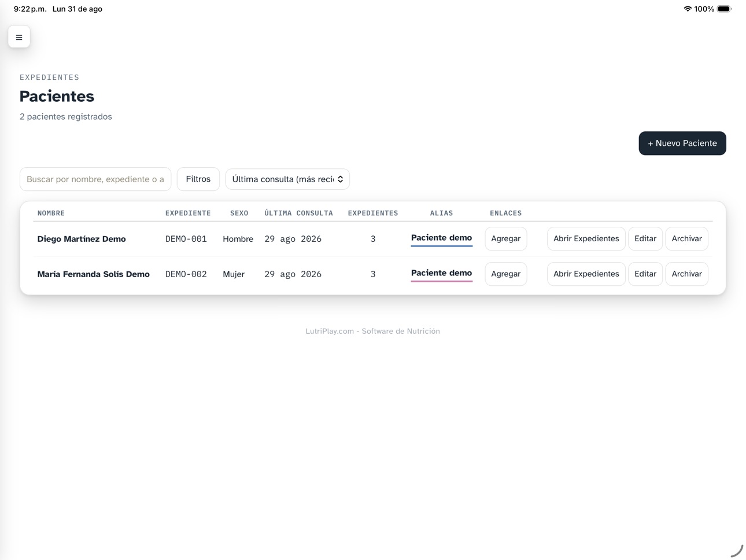Click the Mujer cell in María's row
This screenshot has width=746, height=560.
click(x=234, y=274)
